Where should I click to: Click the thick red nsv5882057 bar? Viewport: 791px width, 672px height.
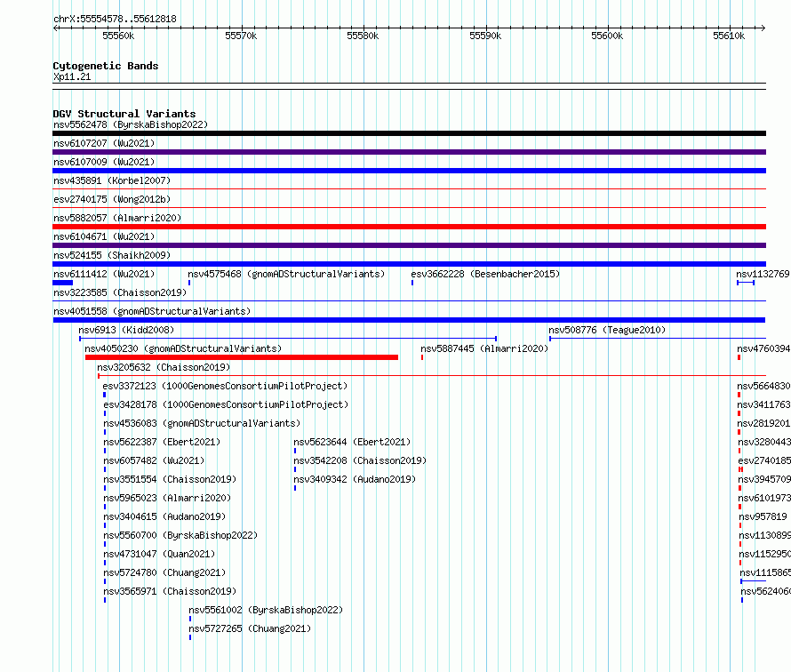(409, 227)
